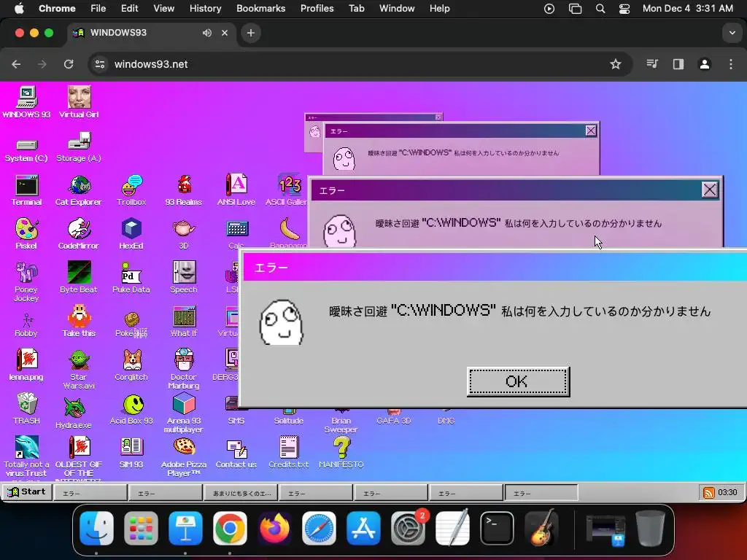Open lenna.png image file
Screen dimensions: 747x560
tap(26, 365)
